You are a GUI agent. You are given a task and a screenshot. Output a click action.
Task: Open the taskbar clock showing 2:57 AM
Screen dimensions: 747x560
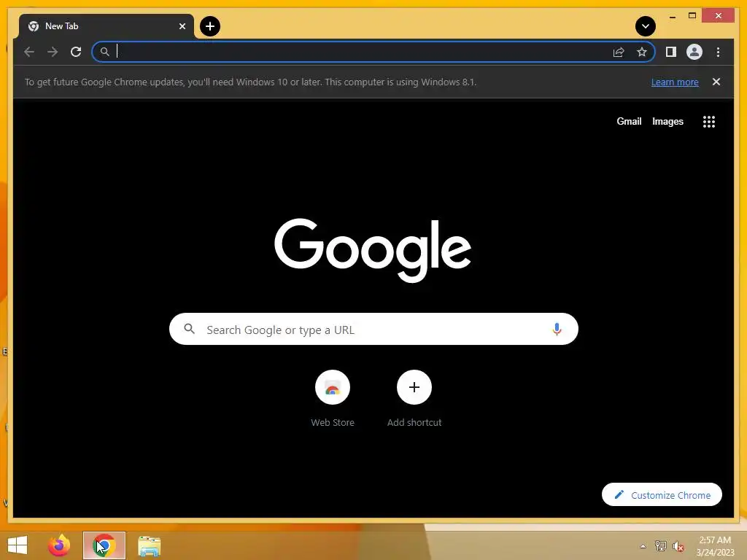715,546
